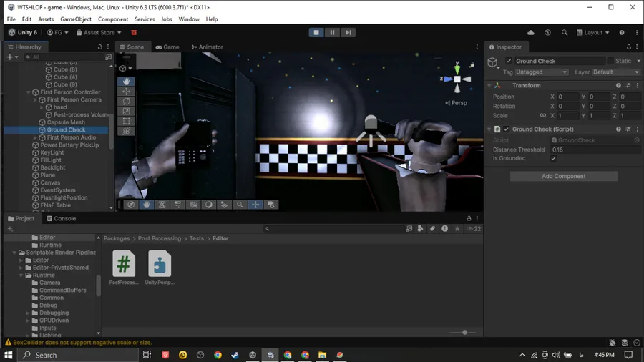The height and width of the screenshot is (362, 644).
Task: Select the Hand view tool in scene
Action: pyautogui.click(x=126, y=82)
